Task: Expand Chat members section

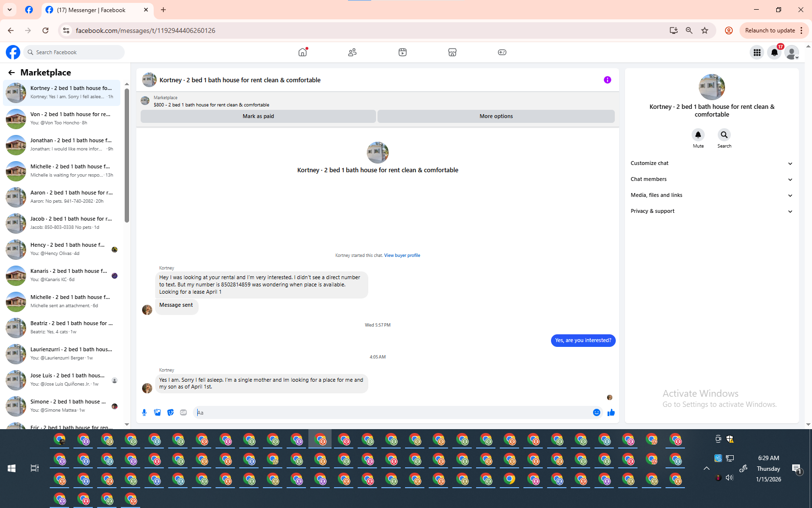Action: coord(712,179)
